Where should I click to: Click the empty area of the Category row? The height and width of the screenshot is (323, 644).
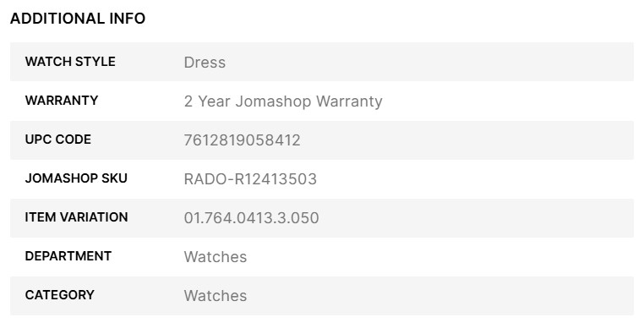click(439, 296)
